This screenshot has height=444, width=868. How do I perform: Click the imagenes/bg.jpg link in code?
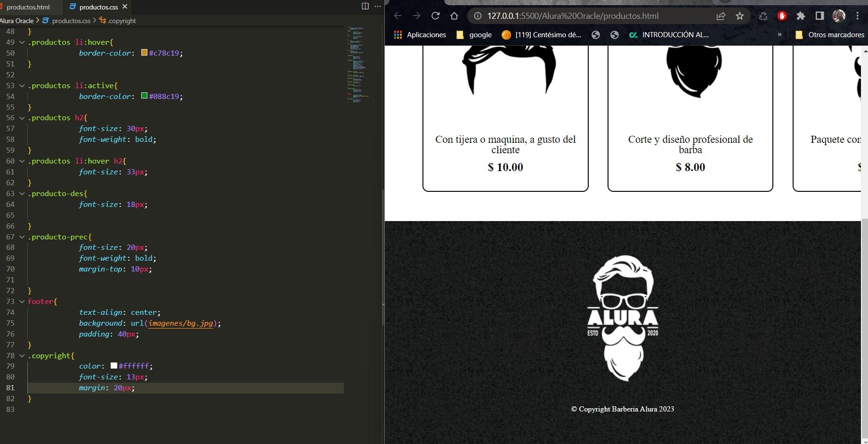click(181, 323)
